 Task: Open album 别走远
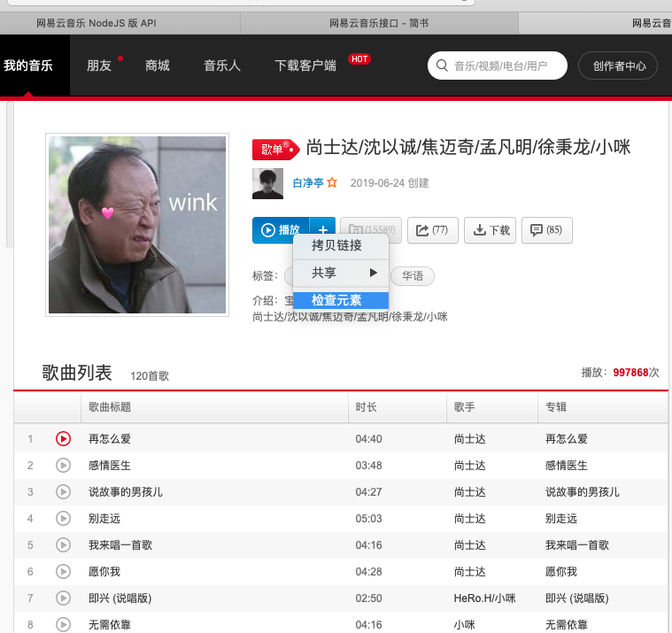561,519
